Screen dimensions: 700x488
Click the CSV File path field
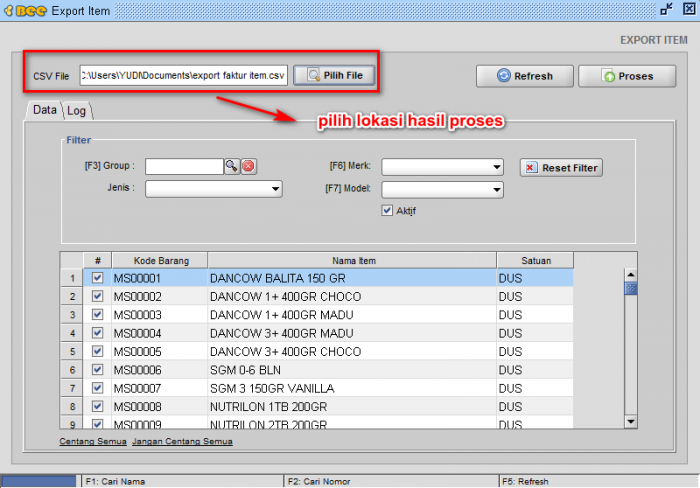[x=184, y=75]
